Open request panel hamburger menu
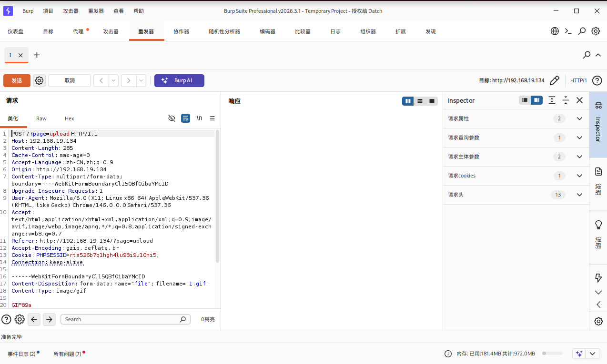 212,118
